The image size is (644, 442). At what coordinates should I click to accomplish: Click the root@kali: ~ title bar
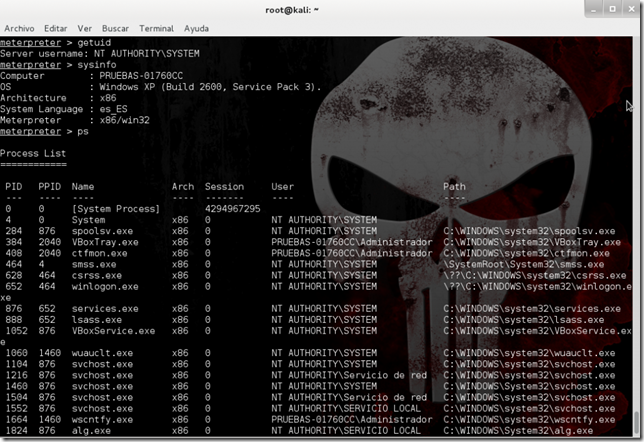coord(292,10)
